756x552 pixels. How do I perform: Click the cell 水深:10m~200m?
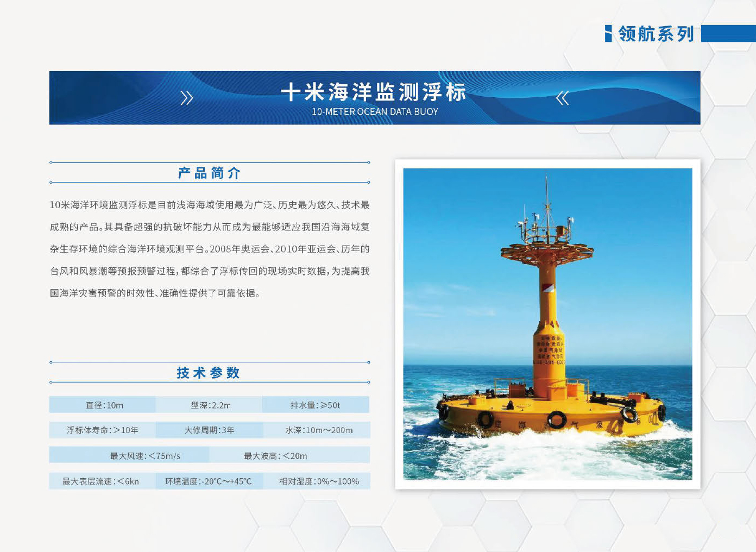click(x=317, y=430)
